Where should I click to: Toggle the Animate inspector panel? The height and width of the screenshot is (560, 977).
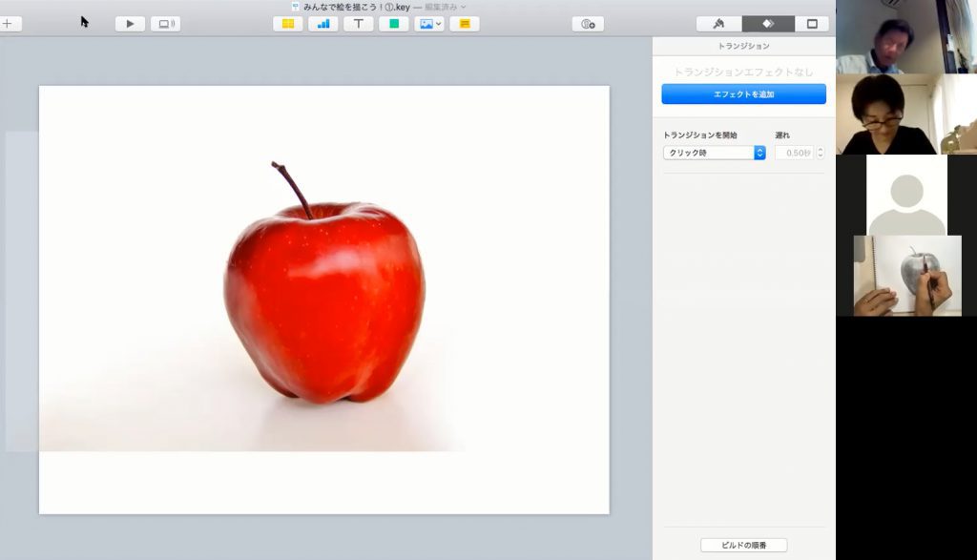pos(768,24)
